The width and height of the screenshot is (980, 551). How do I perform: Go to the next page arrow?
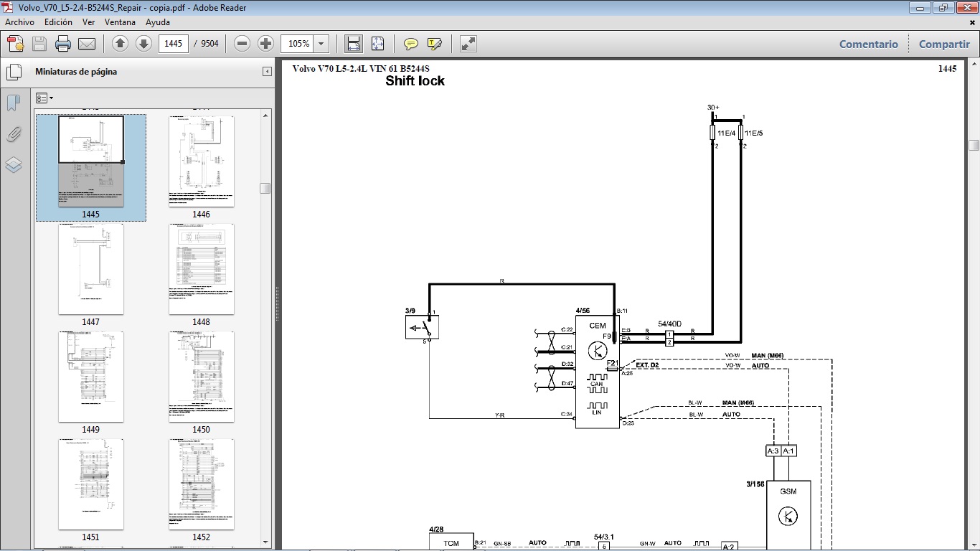pyautogui.click(x=143, y=44)
